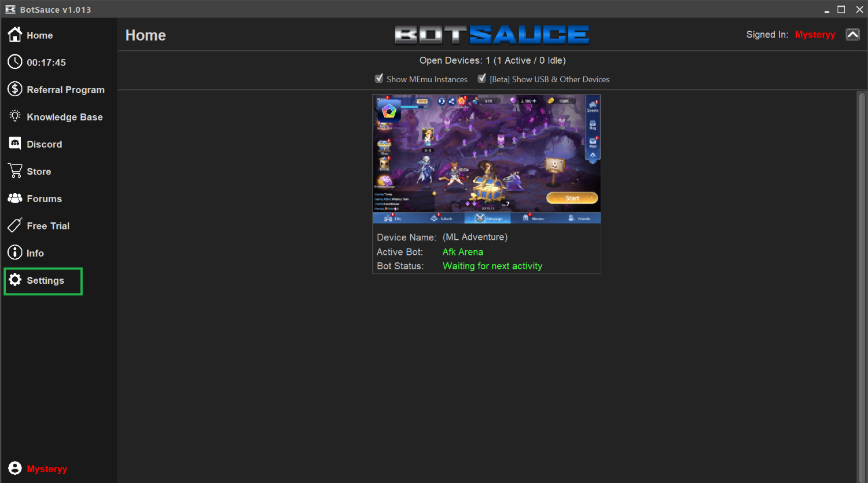The width and height of the screenshot is (868, 483).
Task: Open the Info circle icon
Action: click(x=15, y=253)
